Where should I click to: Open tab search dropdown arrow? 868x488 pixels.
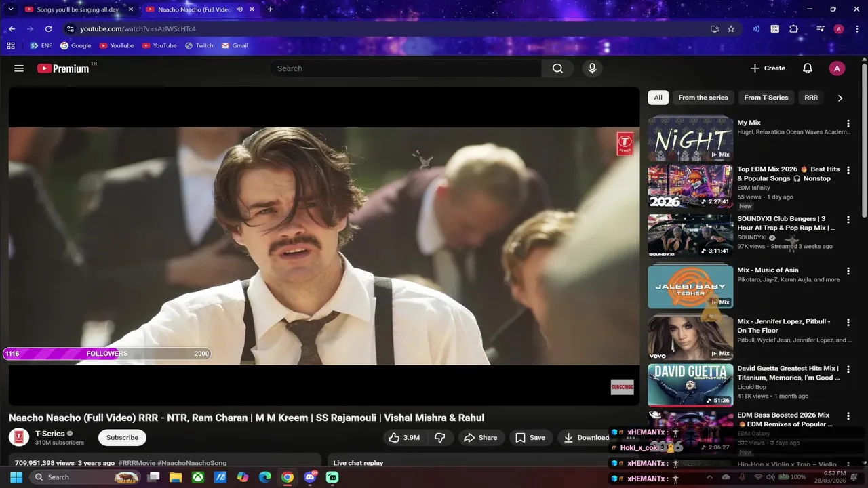tap(10, 9)
